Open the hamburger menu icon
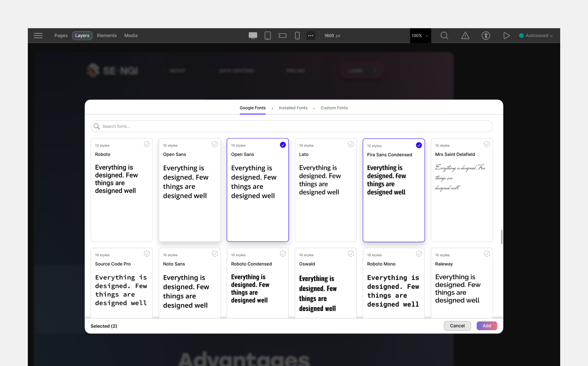 [38, 35]
